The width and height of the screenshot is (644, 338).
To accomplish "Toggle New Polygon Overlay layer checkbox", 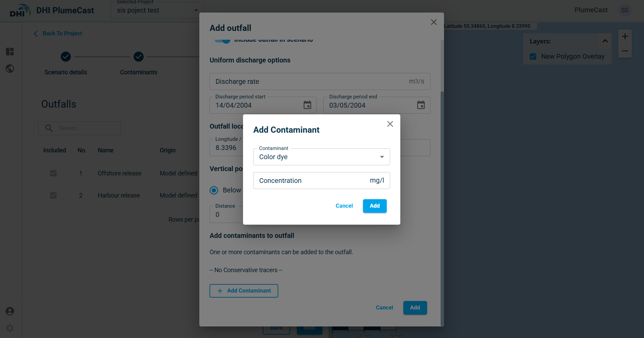I will tap(533, 57).
